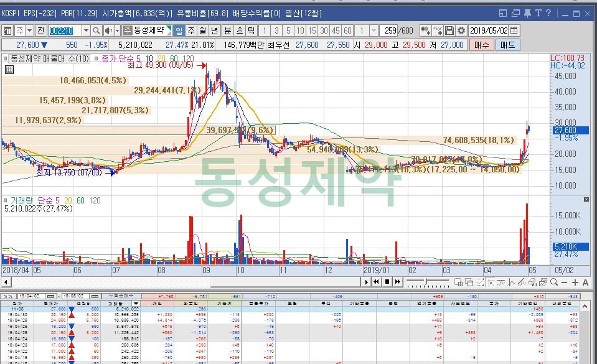597x364 pixels.
Task: Click the chart horizontal scrollbar thumb
Action: [285, 282]
